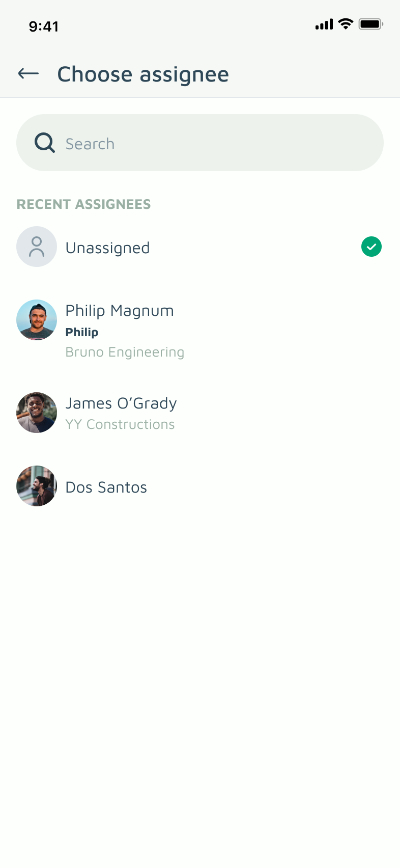Click the Bruno Engineering company text

click(125, 352)
